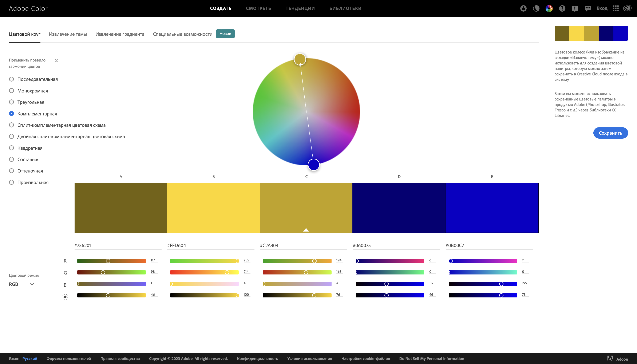Toggle dark mode with the moon icon
The width and height of the screenshot is (637, 364).
[x=536, y=8]
